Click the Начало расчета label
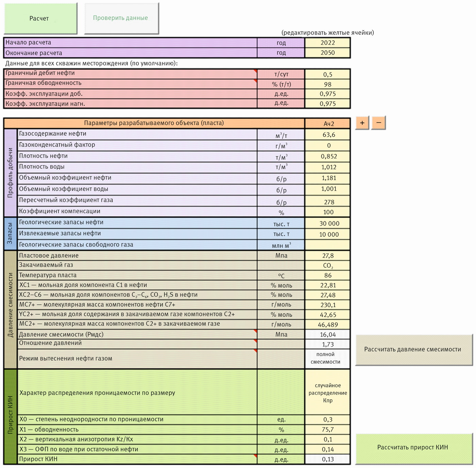Viewport: 476px width, 468px height. [x=28, y=43]
